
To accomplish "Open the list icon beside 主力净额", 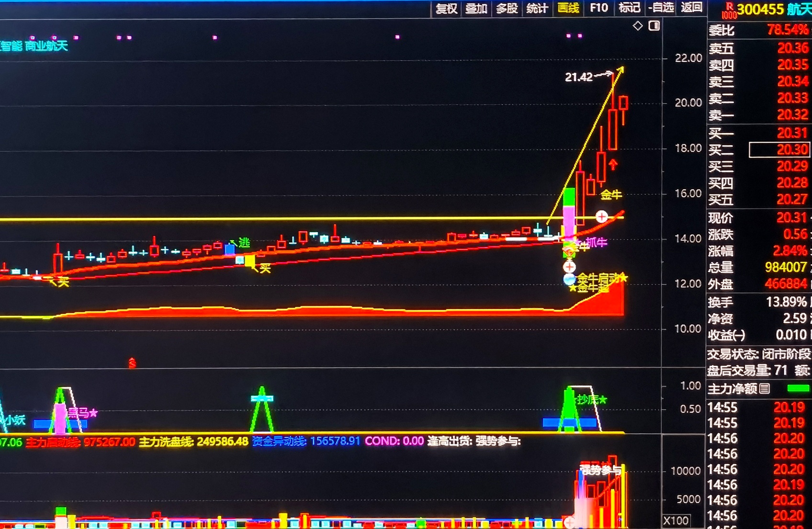I will pyautogui.click(x=765, y=389).
